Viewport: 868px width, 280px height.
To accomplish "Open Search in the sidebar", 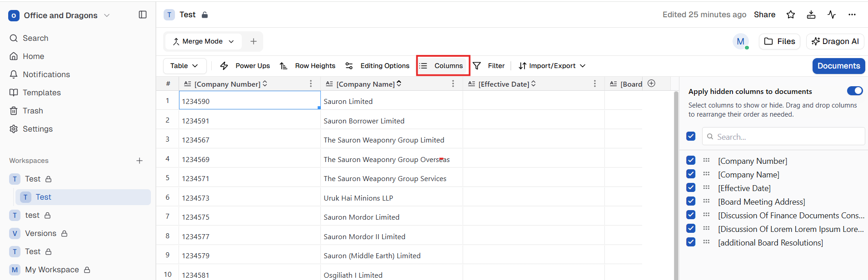I will click(x=29, y=38).
